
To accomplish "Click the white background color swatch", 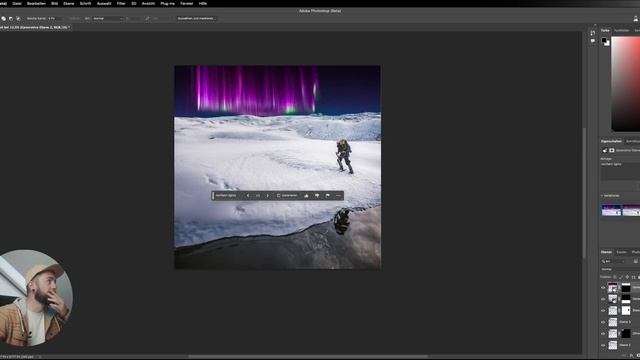I will coord(607,43).
